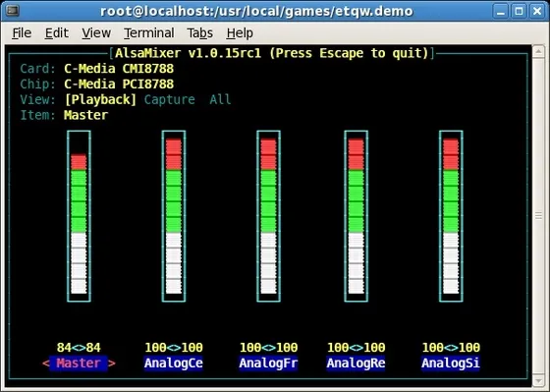Click the terminal icon in title bar

click(13, 11)
